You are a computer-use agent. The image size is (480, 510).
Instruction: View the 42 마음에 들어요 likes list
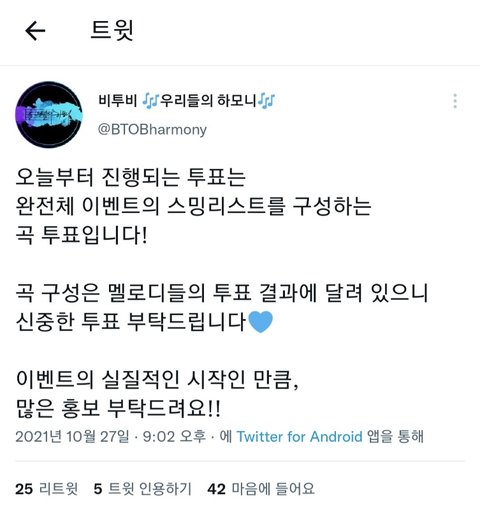(x=261, y=489)
